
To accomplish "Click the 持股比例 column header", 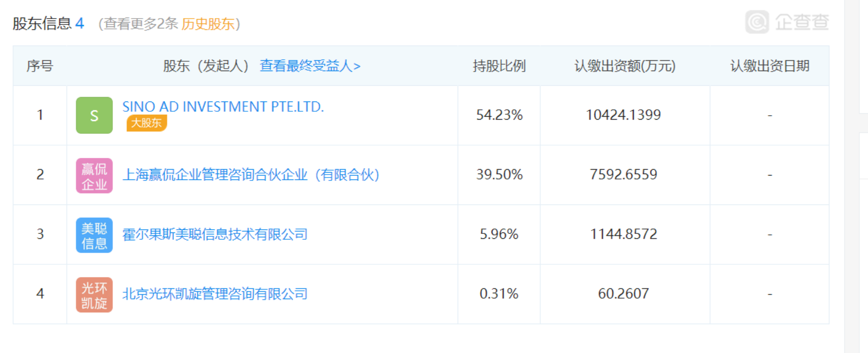I will tap(499, 66).
